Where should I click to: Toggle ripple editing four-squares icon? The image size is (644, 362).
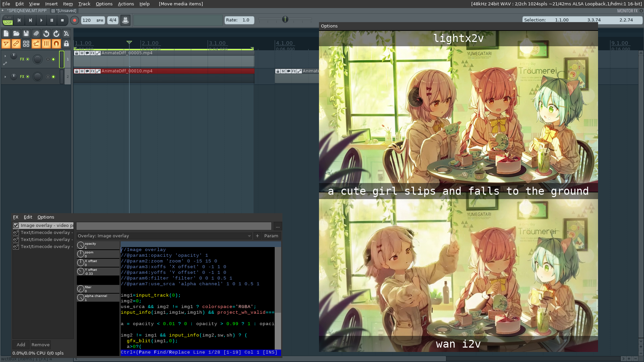pos(26,44)
